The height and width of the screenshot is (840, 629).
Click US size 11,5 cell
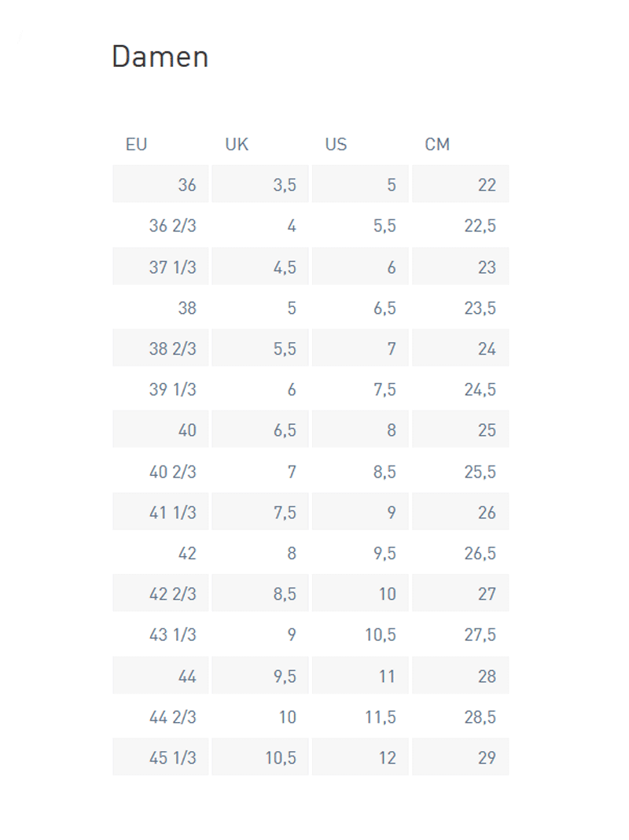(x=360, y=717)
